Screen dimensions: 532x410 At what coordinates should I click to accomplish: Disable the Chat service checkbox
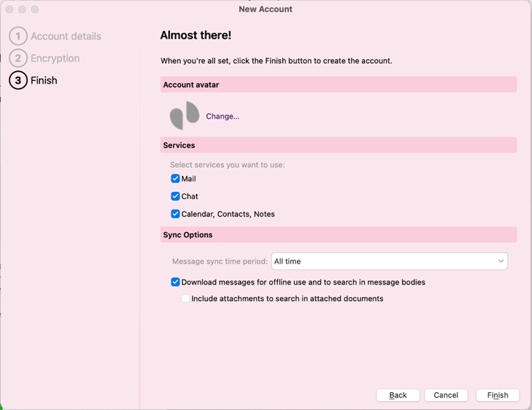[x=175, y=197]
